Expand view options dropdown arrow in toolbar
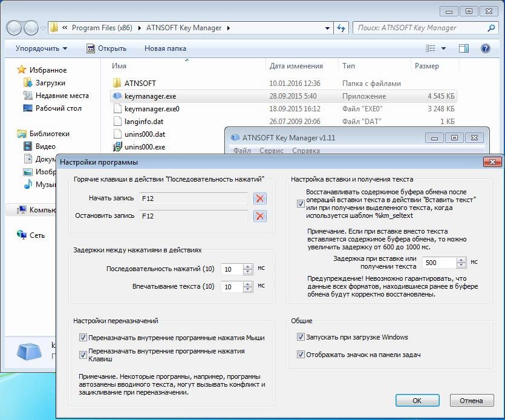 click(443, 48)
